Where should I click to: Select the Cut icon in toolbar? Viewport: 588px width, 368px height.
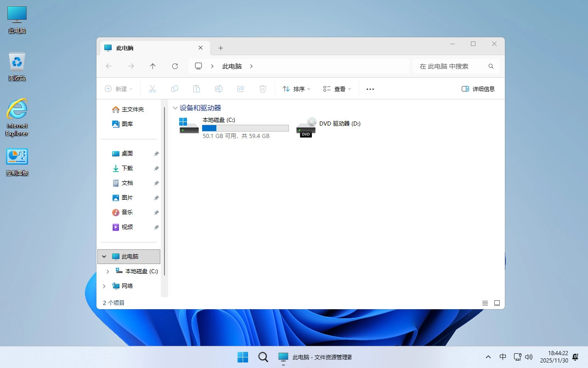coord(153,88)
